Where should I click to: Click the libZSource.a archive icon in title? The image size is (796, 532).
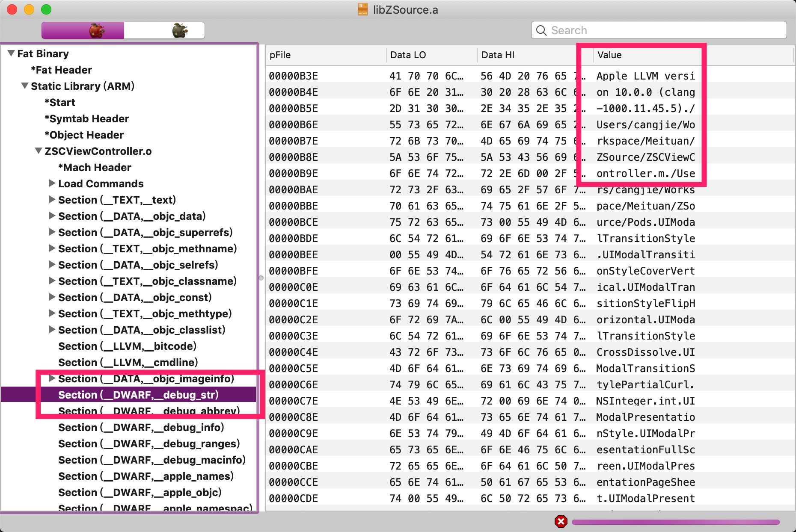(362, 9)
